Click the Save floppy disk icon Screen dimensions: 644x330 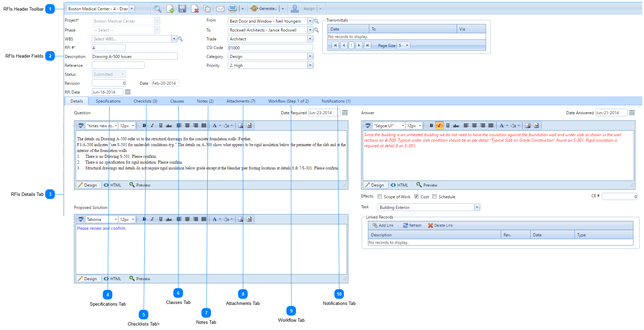(182, 9)
